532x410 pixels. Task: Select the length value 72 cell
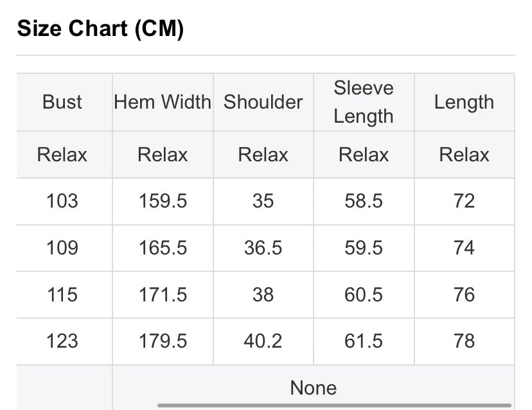click(x=464, y=201)
